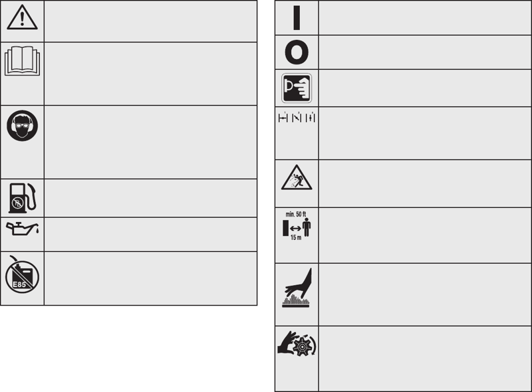
Task: Select the open manual book icon
Action: (x=22, y=61)
